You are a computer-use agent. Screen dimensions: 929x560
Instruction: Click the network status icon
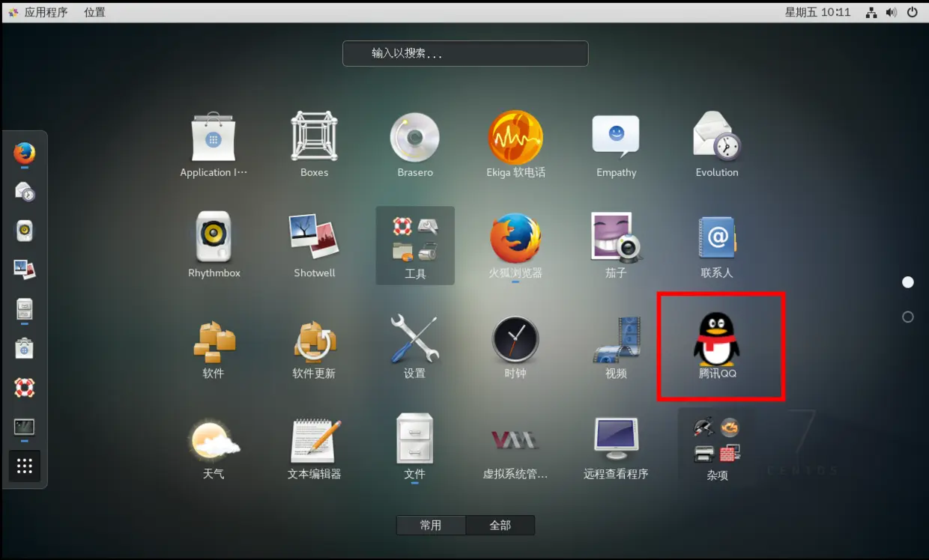pyautogui.click(x=871, y=12)
